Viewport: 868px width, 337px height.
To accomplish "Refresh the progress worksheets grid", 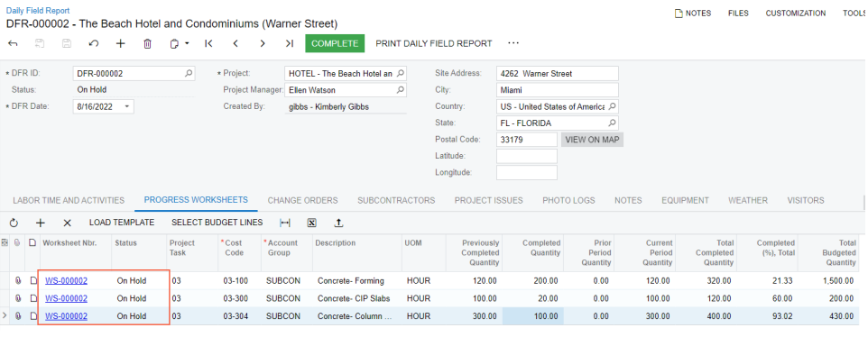I will point(14,223).
